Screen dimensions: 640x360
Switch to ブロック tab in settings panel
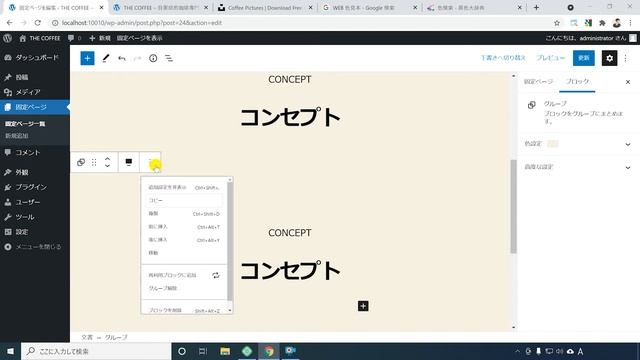click(577, 82)
